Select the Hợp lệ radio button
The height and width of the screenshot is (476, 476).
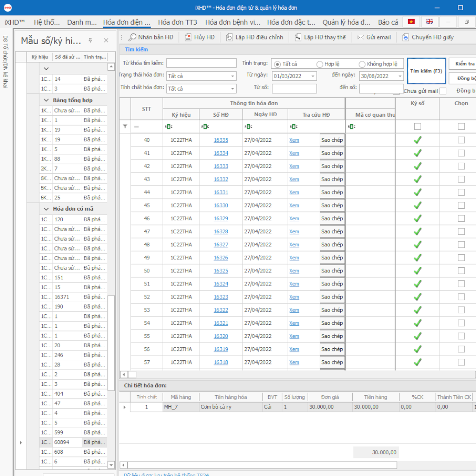click(x=320, y=64)
